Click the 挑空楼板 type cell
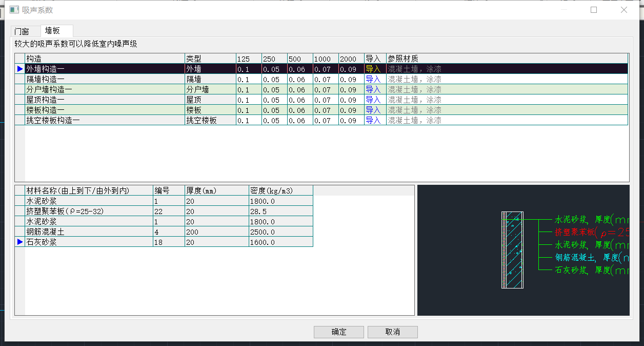The height and width of the screenshot is (346, 644). click(x=210, y=120)
